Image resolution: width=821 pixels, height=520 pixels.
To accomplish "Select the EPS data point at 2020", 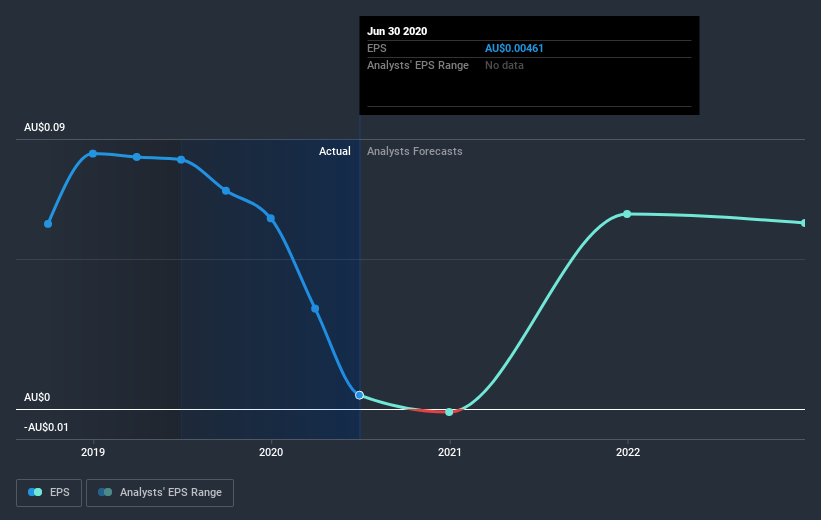I will pos(271,218).
